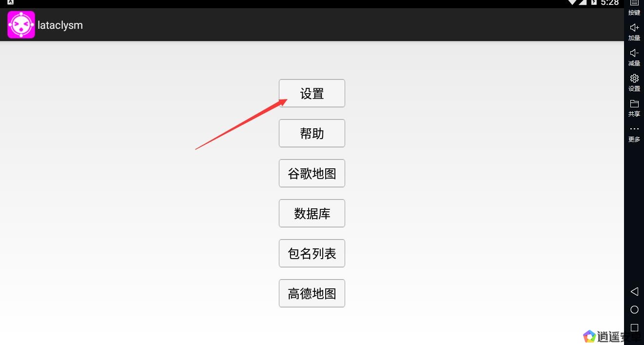Launch the 谷歌地图 button
This screenshot has height=345, width=644.
pos(312,173)
